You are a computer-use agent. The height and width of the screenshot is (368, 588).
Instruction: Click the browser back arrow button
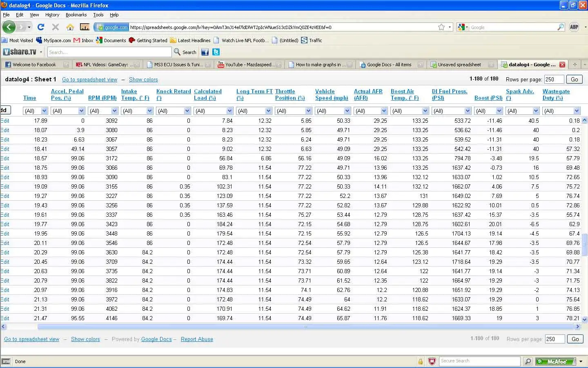9,27
